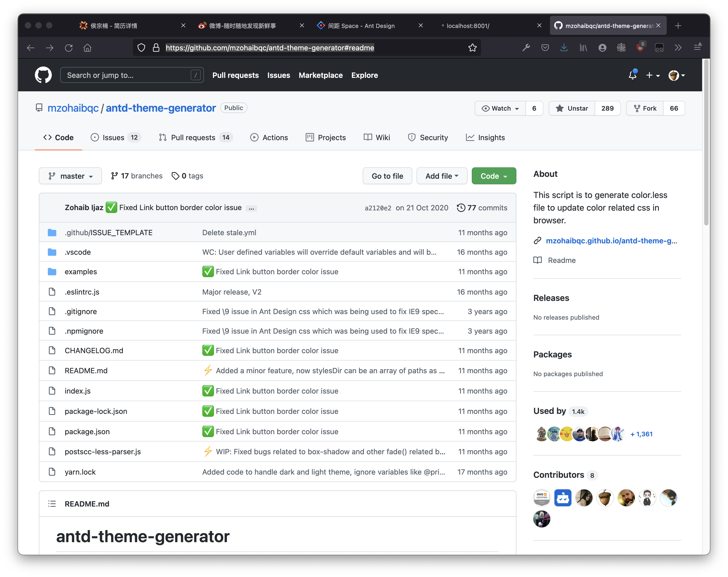Open the master branch dropdown
728x577 pixels.
pos(70,176)
